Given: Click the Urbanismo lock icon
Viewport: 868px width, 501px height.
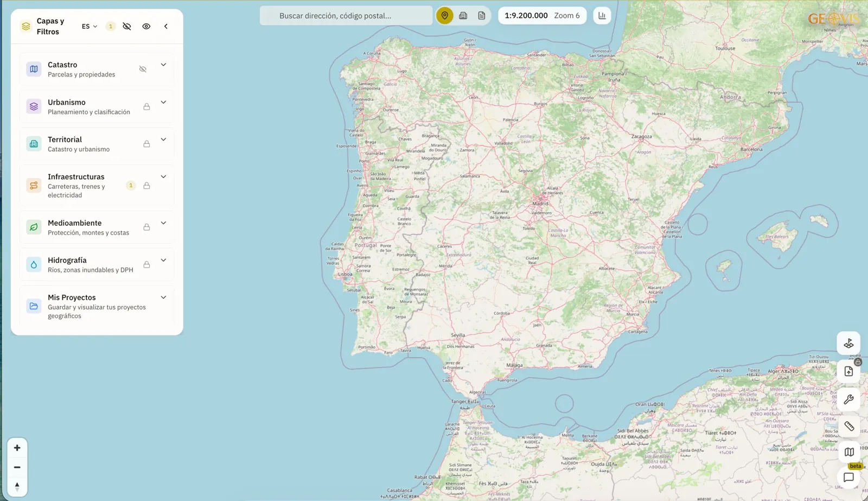Looking at the screenshot, I should click(146, 106).
